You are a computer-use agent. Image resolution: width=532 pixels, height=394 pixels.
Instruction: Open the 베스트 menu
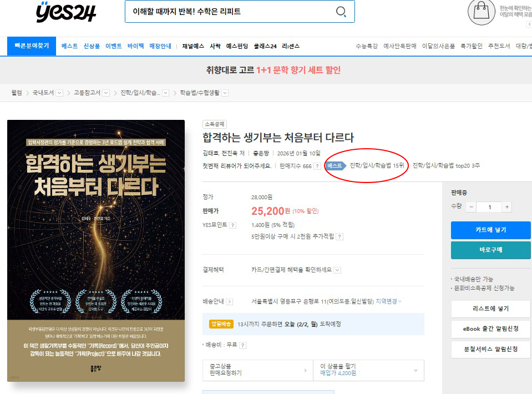[70, 46]
